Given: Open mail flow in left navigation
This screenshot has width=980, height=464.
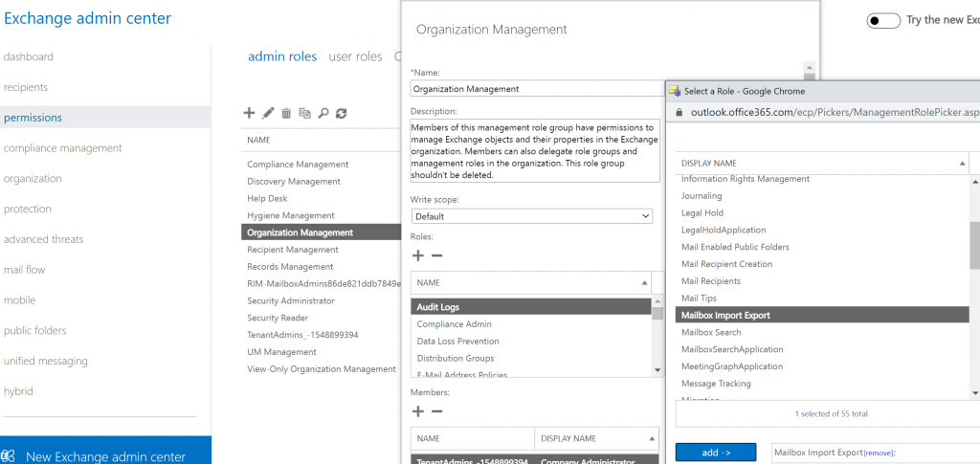Looking at the screenshot, I should pyautogui.click(x=24, y=270).
